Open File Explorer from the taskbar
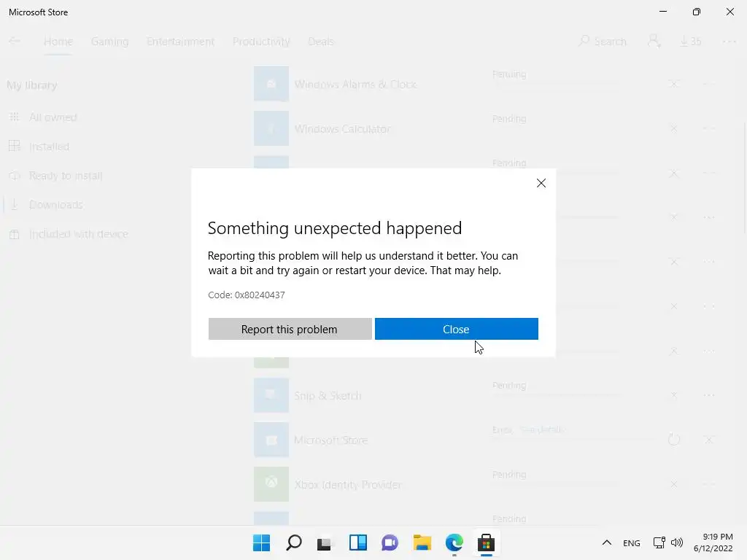The width and height of the screenshot is (747, 560). pyautogui.click(x=422, y=542)
